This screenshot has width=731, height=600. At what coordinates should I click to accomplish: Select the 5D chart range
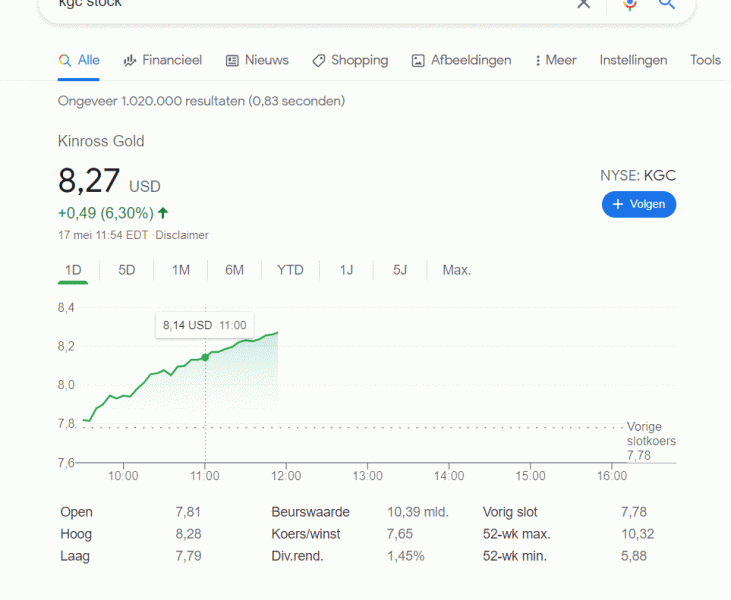point(126,270)
